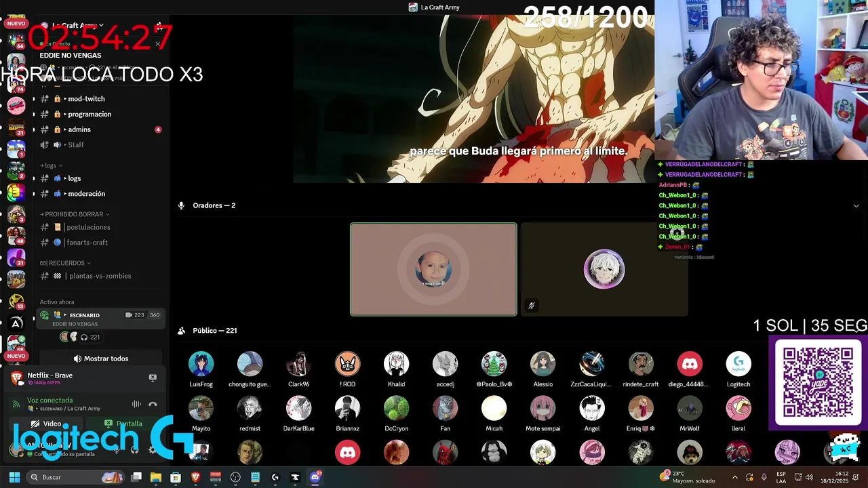Open the La Craft Army server dropdown
The height and width of the screenshot is (488, 868).
pos(78,26)
